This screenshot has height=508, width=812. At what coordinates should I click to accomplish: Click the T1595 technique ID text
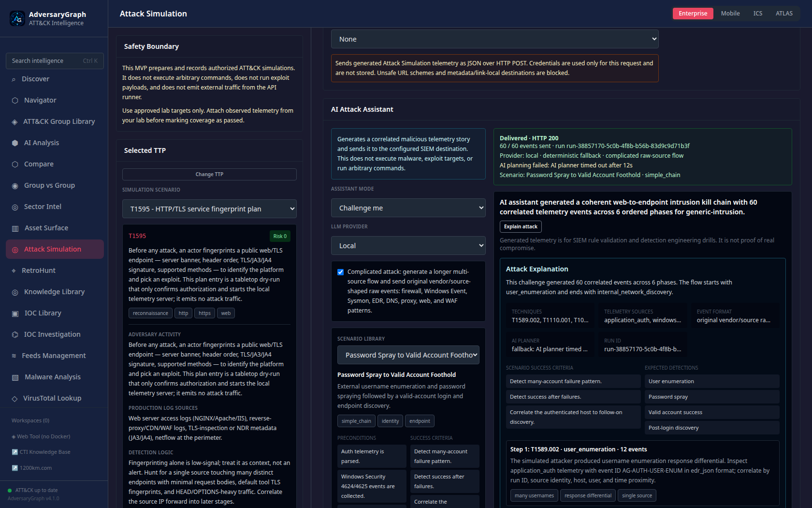coord(137,236)
